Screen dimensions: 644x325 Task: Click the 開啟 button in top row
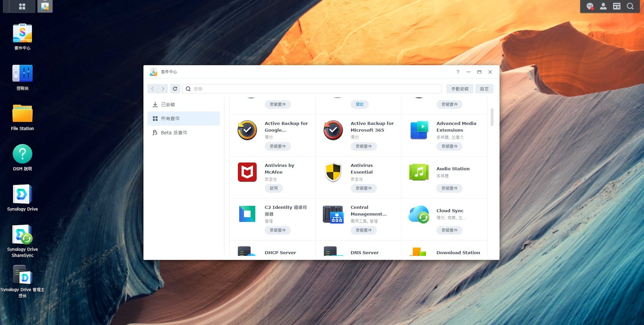pos(360,104)
